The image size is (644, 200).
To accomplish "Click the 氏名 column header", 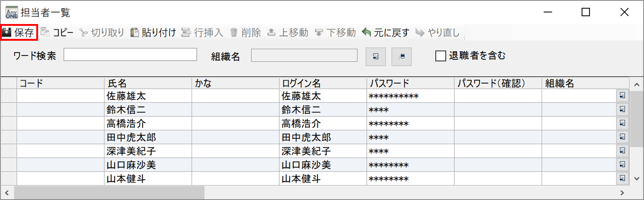I will [148, 83].
